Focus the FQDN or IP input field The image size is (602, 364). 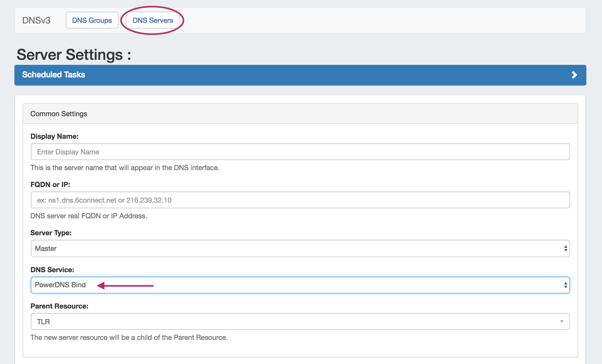300,200
